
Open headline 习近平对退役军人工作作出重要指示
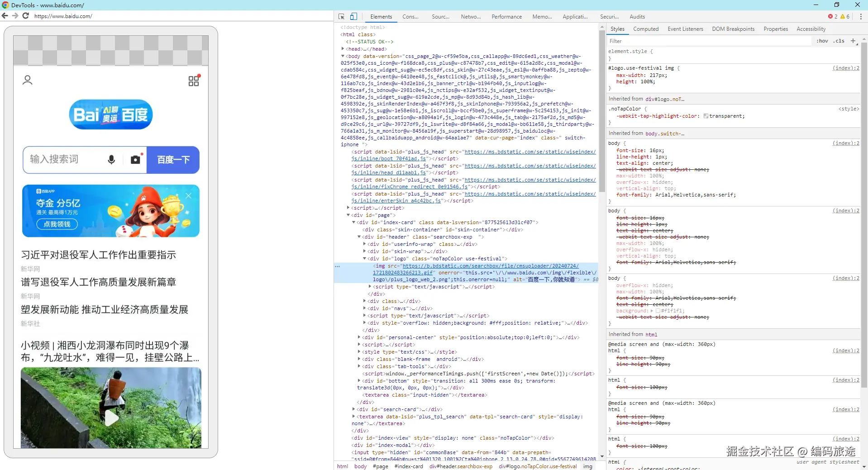[x=98, y=255]
